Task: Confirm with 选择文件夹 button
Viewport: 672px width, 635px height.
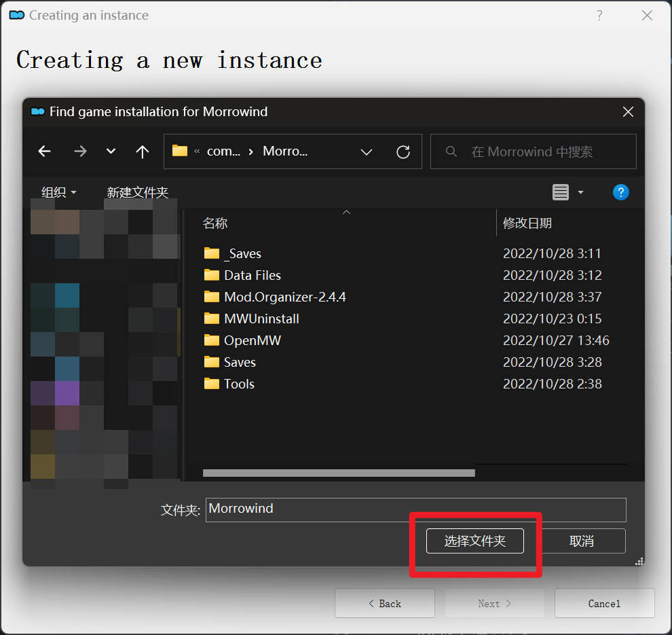Action: point(475,541)
